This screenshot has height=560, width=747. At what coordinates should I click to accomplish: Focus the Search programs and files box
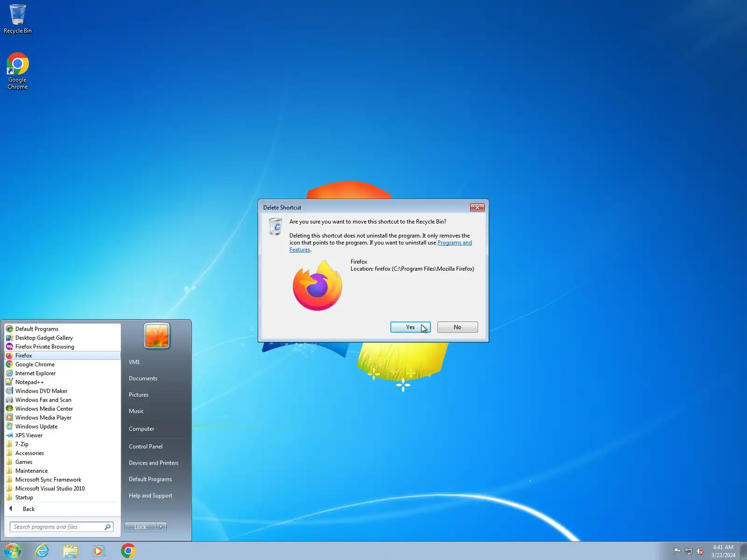click(x=61, y=527)
